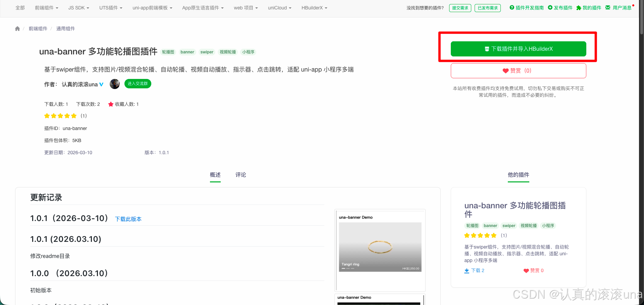Viewport: 644px width, 305px height.
Task: Click the sidebar card star rating
Action: pos(480,235)
